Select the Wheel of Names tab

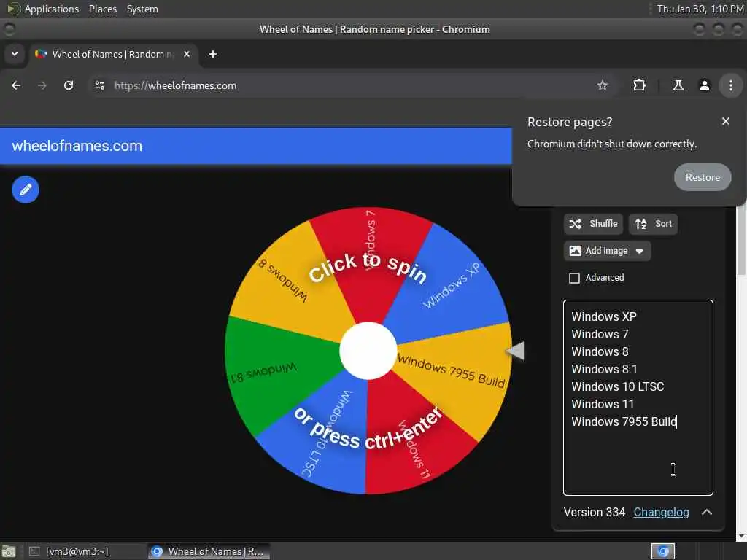click(113, 54)
